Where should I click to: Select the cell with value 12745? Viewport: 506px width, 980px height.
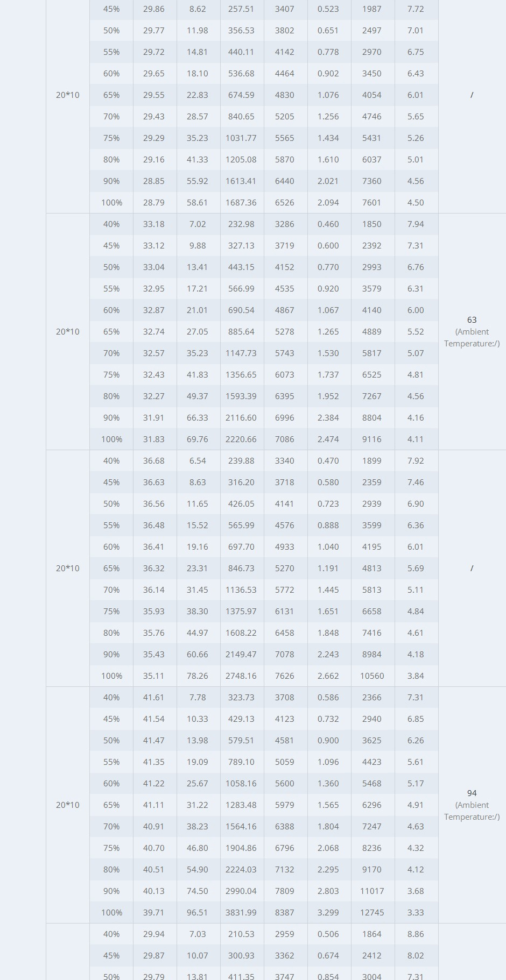[372, 912]
